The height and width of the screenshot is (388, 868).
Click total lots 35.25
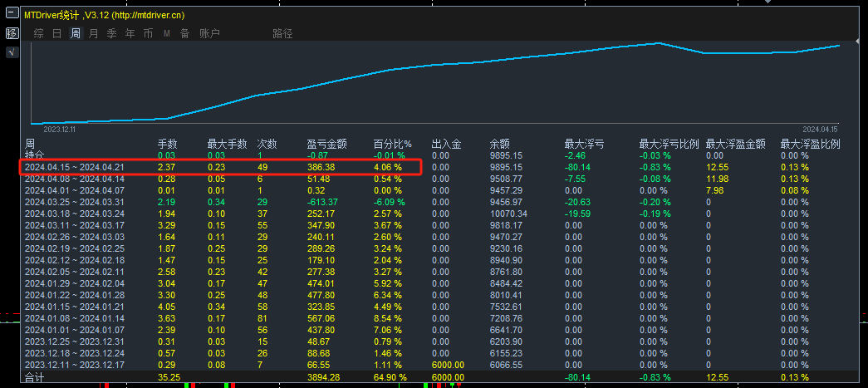[x=169, y=377]
